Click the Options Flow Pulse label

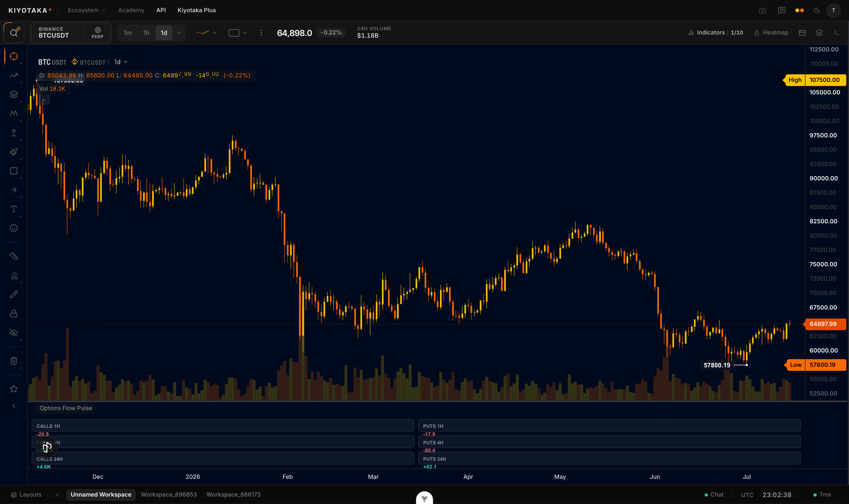coord(66,408)
